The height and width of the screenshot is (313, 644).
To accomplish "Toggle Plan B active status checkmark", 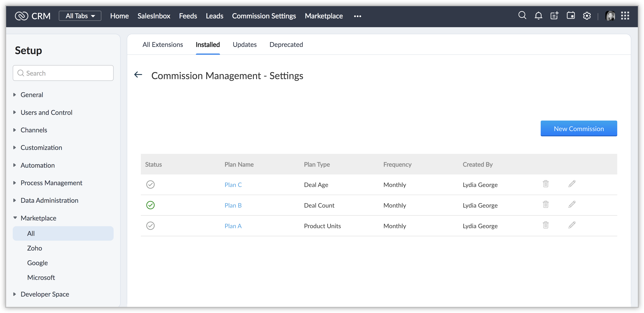I will (x=150, y=205).
